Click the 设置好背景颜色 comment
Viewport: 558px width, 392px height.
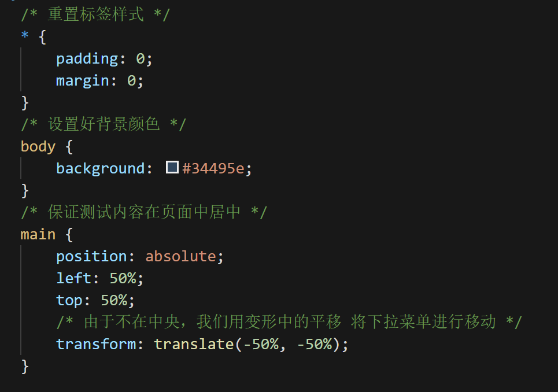(x=104, y=124)
